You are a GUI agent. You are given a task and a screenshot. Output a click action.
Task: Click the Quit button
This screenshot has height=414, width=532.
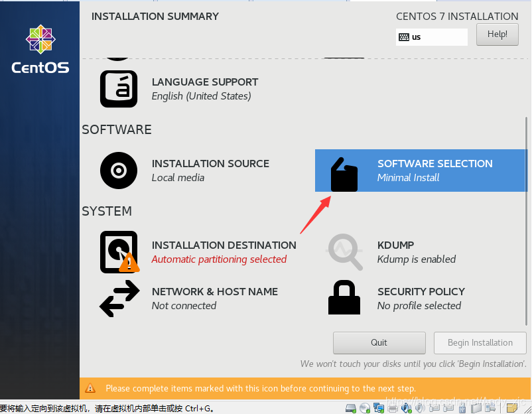point(379,343)
